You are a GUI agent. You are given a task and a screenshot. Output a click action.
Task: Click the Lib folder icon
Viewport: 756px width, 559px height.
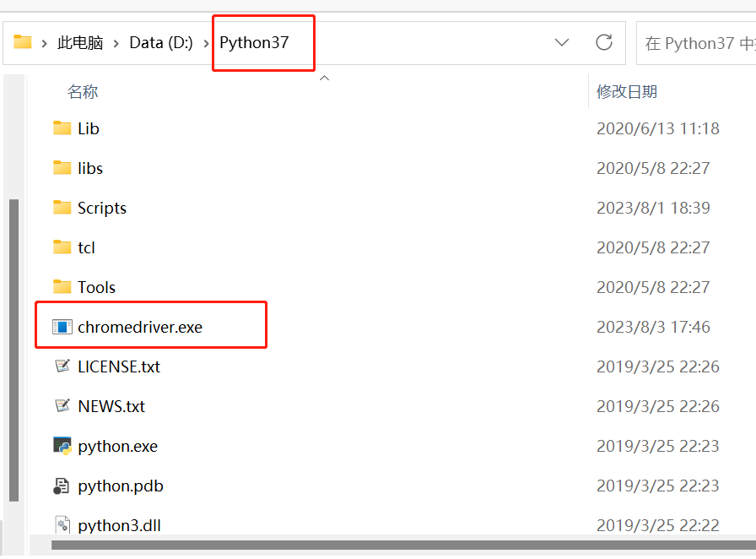pyautogui.click(x=62, y=128)
